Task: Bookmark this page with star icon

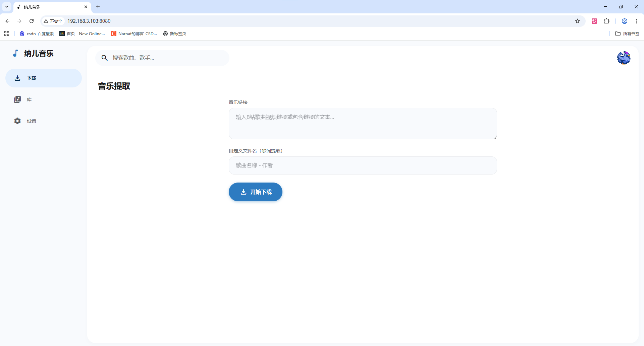Action: (578, 21)
